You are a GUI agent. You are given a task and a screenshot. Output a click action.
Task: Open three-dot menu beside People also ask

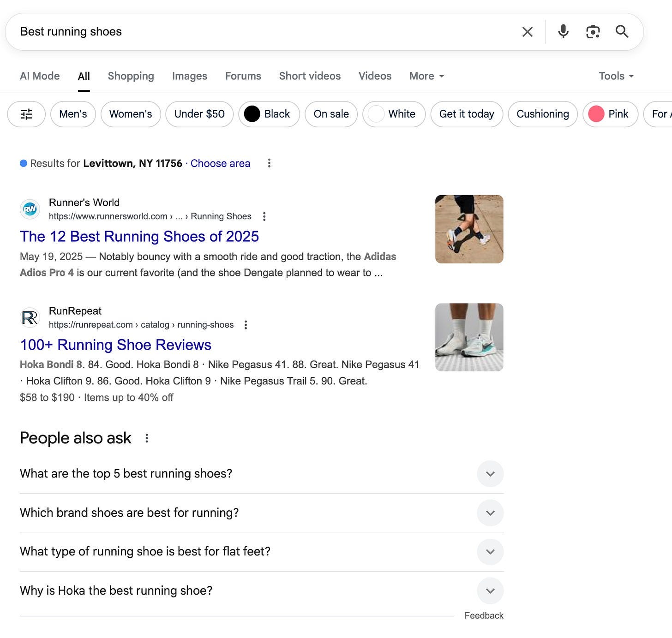tap(147, 438)
